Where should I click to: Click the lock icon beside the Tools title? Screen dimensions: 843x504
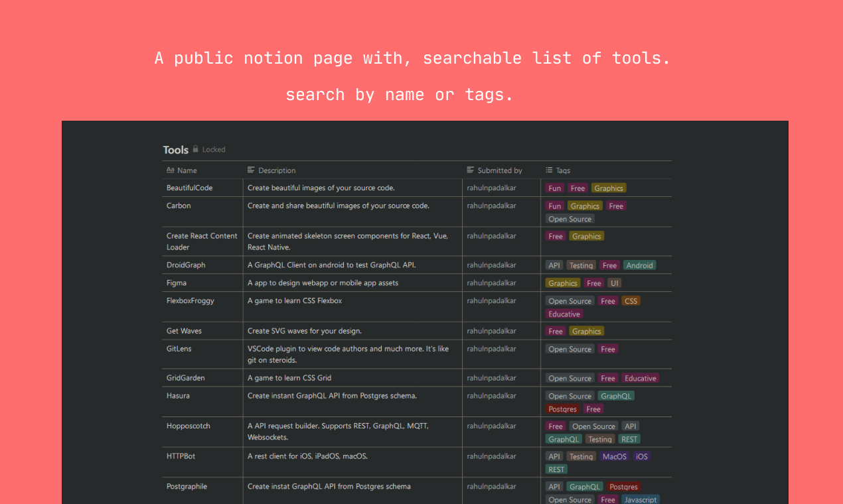coord(196,149)
